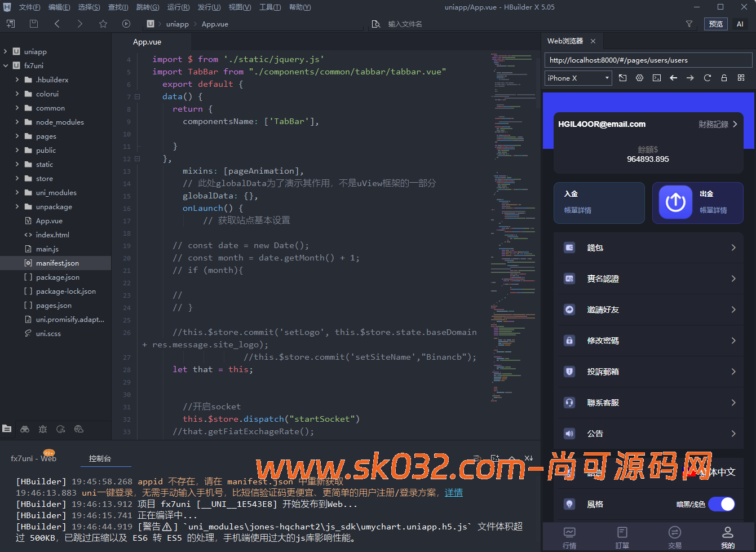Viewport: 756px width, 552px height.
Task: Click the cloud icon at sidebar bottom
Action: point(79,429)
